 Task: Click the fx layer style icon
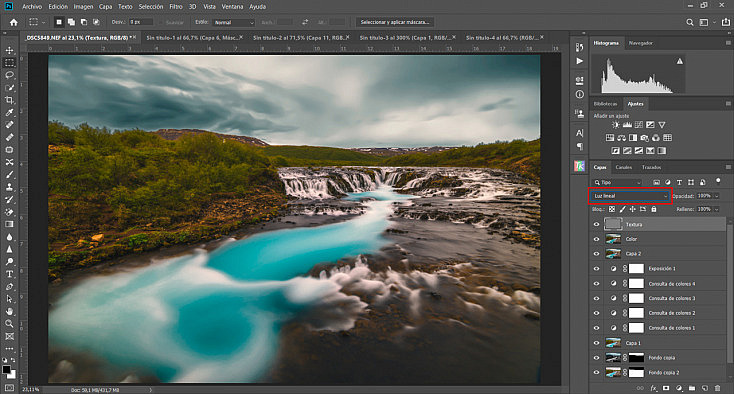[653, 388]
